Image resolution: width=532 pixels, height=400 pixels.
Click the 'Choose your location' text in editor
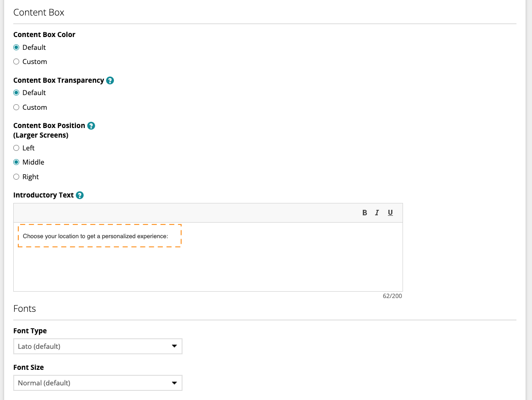95,236
